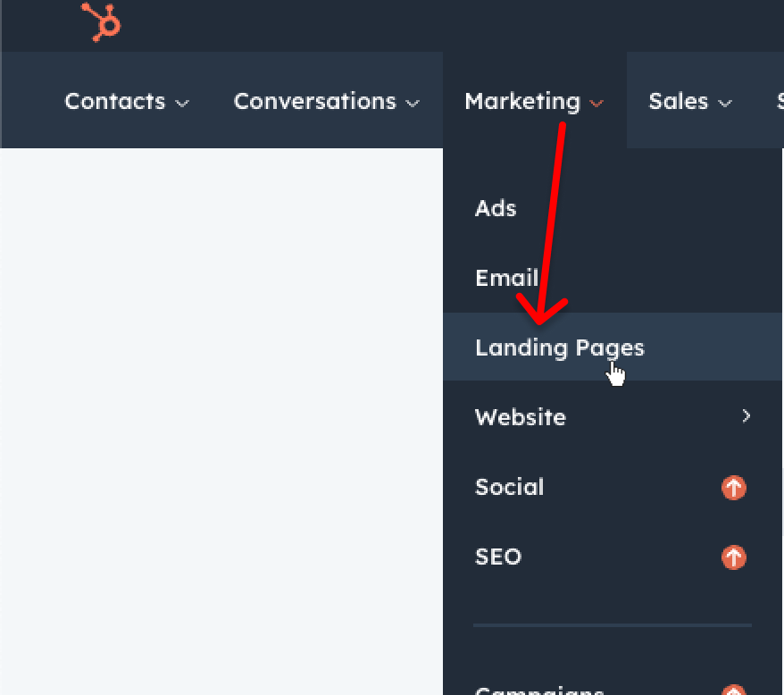
Task: Click the upgrade arrow icon beside Social
Action: tap(733, 488)
